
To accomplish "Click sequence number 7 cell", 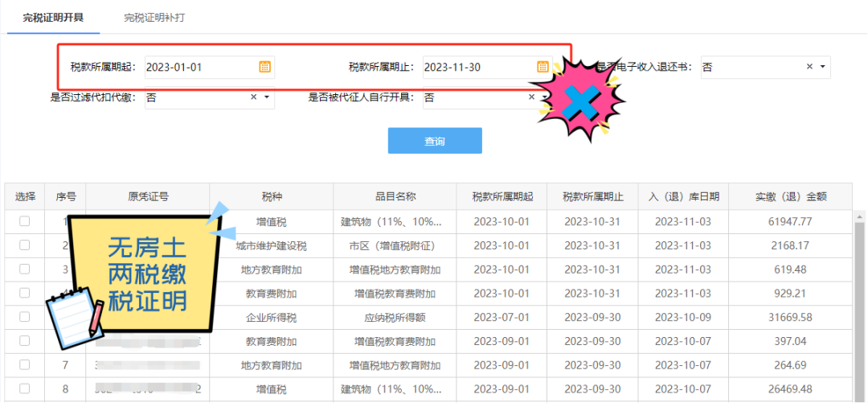I will point(65,365).
